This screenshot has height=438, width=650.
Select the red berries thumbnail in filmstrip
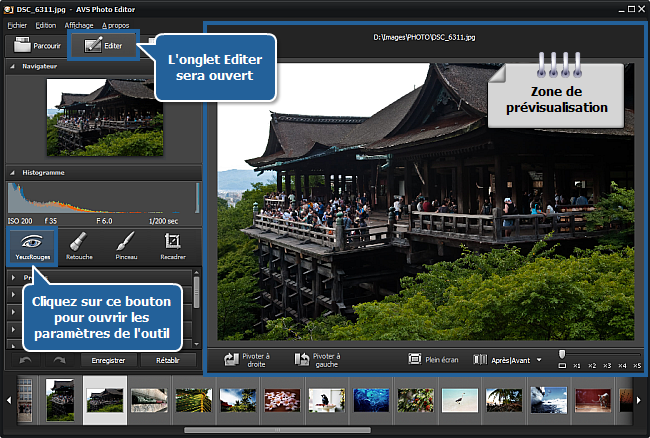coord(415,400)
